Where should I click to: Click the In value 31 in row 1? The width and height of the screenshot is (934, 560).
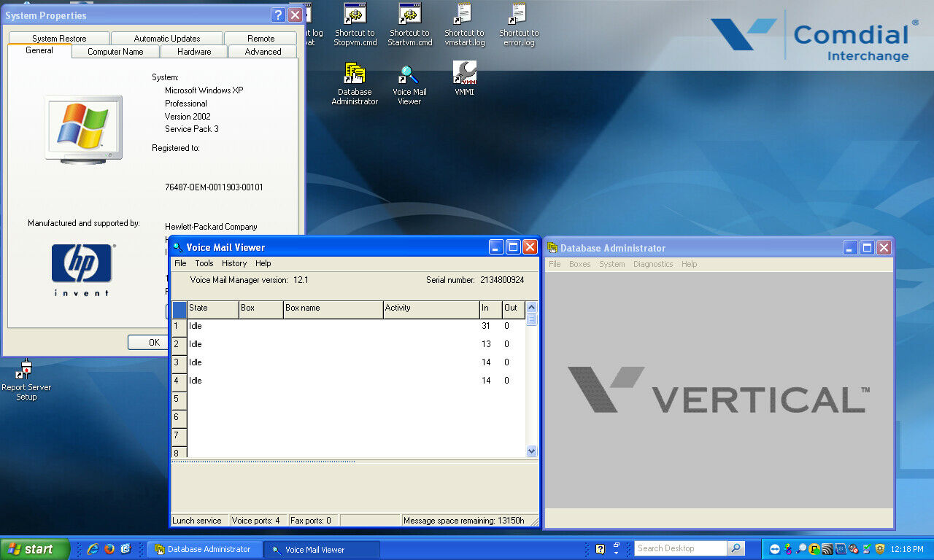(x=486, y=326)
